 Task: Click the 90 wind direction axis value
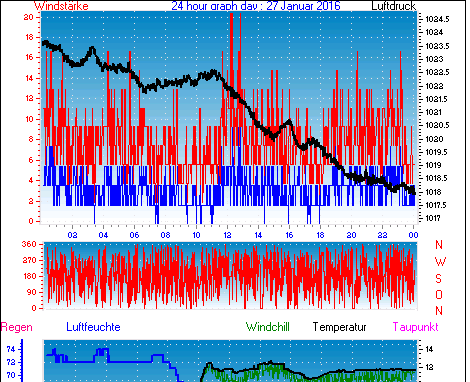(31, 292)
